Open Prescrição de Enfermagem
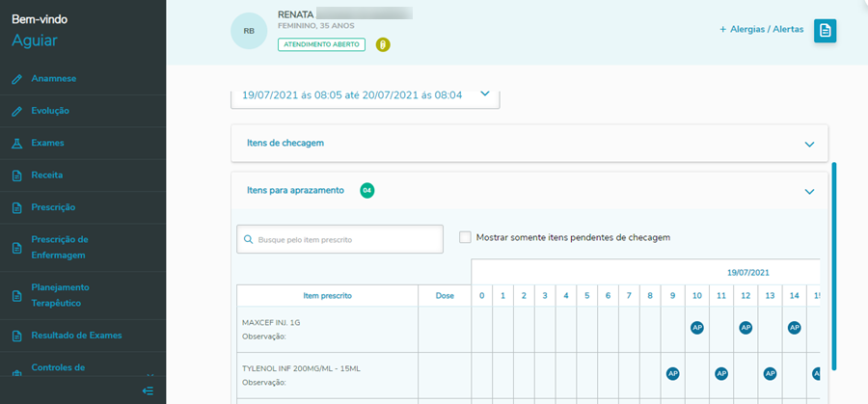The height and width of the screenshot is (404, 868). point(60,248)
